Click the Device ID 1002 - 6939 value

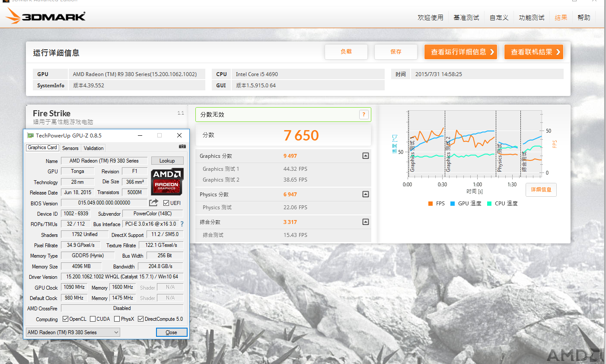pos(76,213)
